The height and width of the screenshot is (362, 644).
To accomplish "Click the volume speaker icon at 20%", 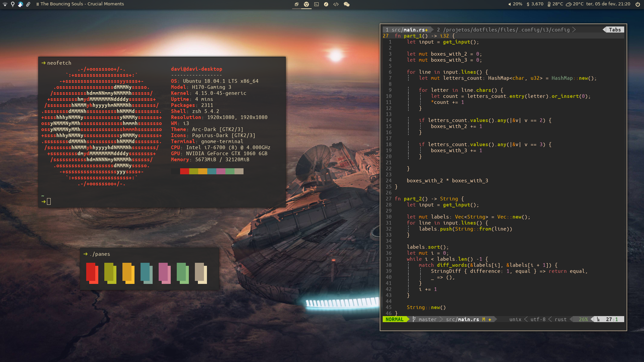I will click(x=509, y=4).
